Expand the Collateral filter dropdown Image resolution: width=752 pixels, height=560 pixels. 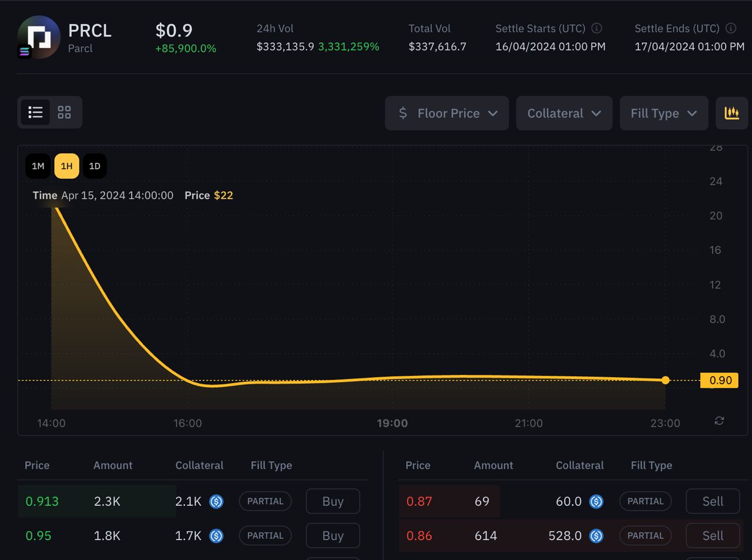pos(564,113)
